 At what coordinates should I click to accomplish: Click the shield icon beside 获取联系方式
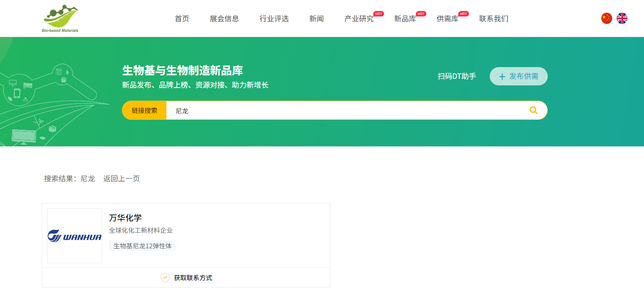(165, 278)
